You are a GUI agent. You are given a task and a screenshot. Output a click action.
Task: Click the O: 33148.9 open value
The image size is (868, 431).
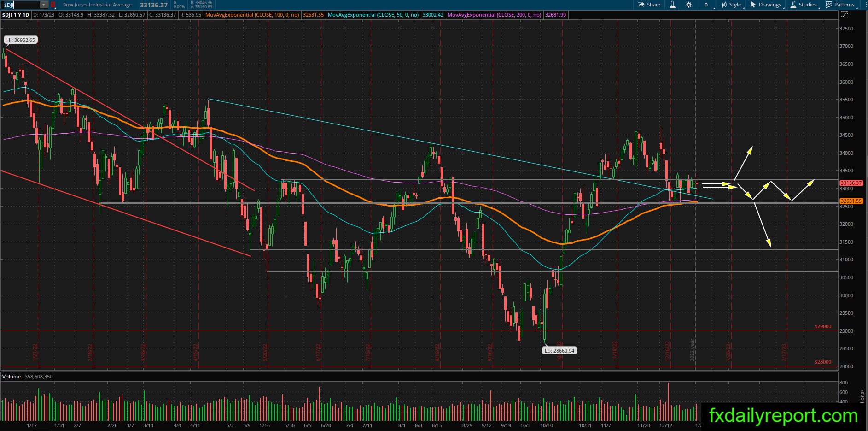click(x=70, y=15)
